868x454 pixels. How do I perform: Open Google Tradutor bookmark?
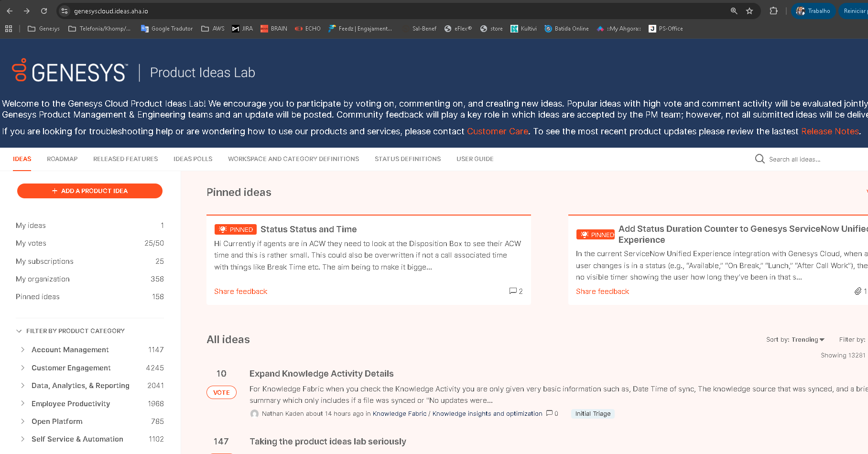[x=167, y=29]
